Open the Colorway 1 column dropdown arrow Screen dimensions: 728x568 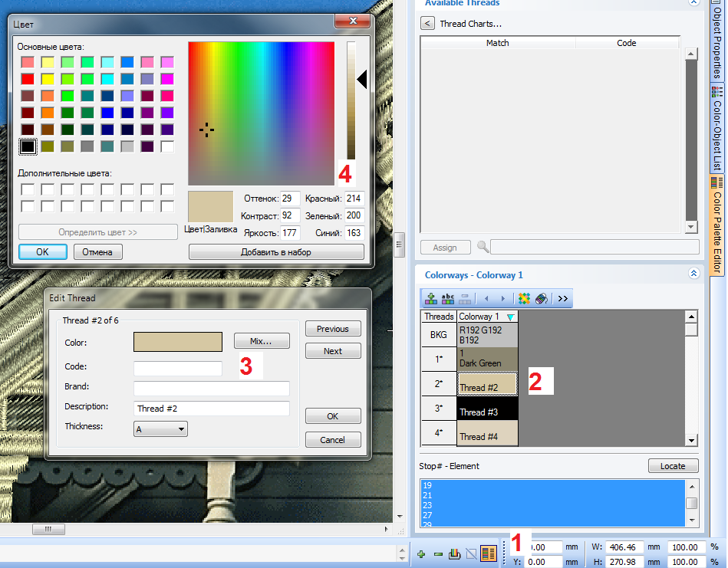(x=511, y=317)
